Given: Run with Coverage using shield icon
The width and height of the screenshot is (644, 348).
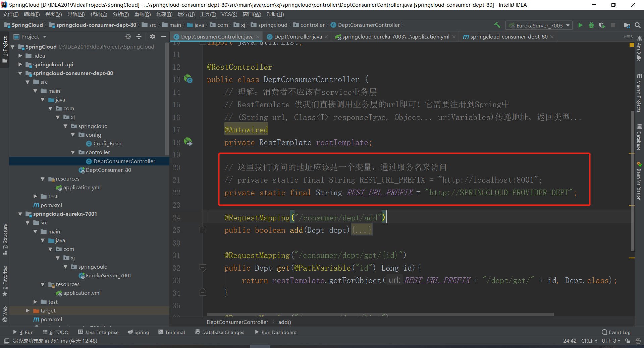Looking at the screenshot, I should point(602,25).
